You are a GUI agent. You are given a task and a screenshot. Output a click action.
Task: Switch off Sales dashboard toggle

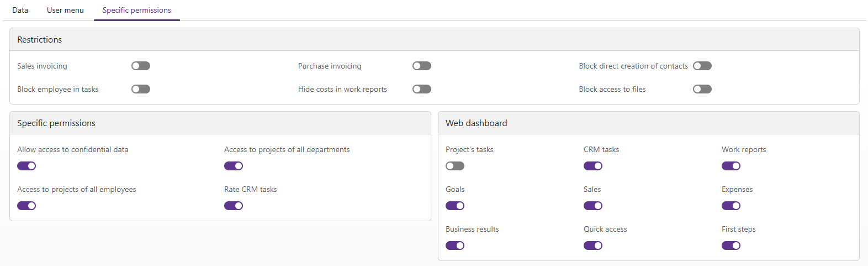tap(593, 206)
